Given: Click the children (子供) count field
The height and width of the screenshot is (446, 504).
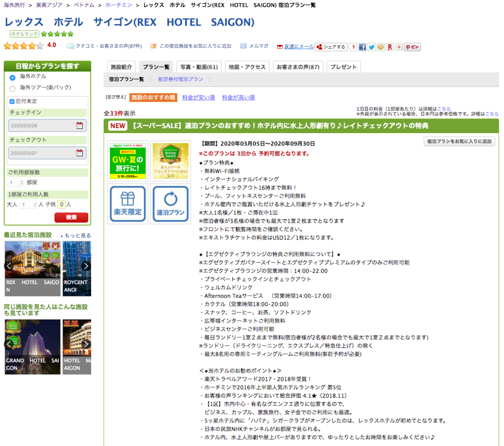Looking at the screenshot, I should pos(62,205).
